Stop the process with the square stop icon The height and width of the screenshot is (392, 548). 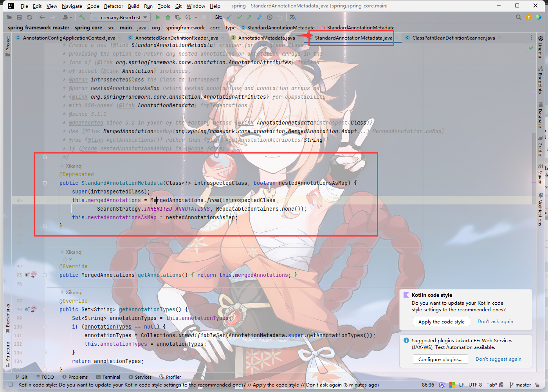point(204,17)
